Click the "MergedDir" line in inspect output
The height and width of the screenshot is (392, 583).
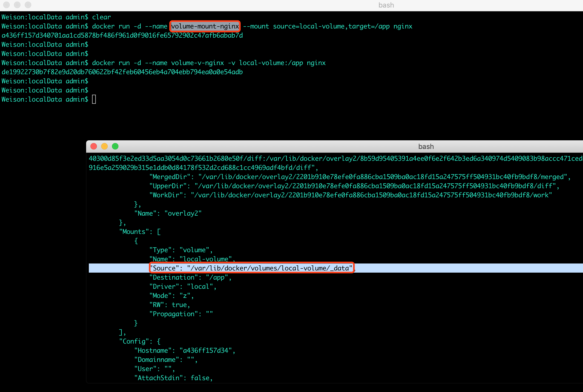coord(360,177)
